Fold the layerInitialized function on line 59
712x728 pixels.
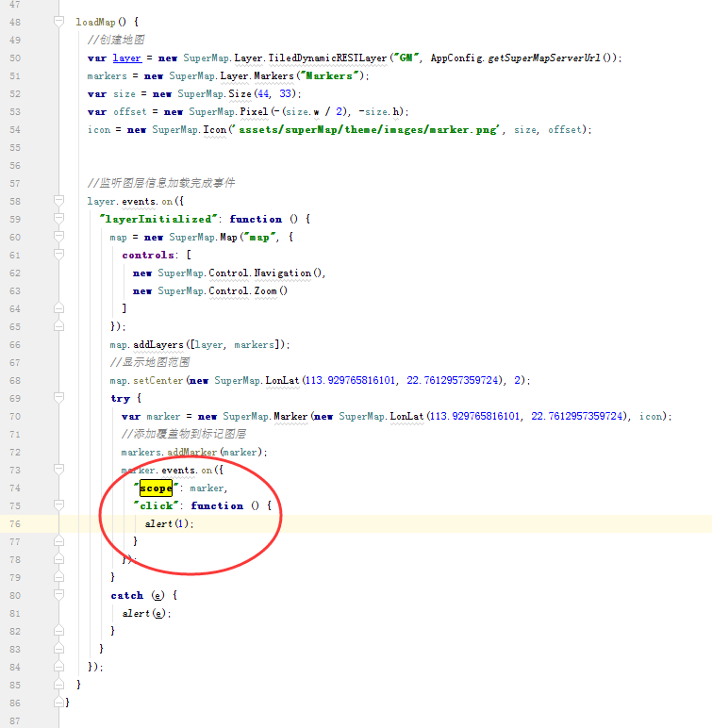coord(58,218)
